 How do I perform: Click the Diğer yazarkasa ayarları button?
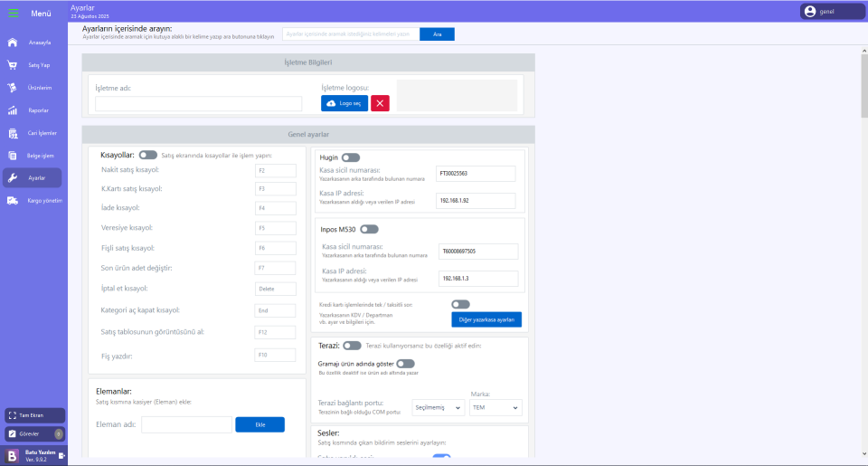click(x=486, y=319)
